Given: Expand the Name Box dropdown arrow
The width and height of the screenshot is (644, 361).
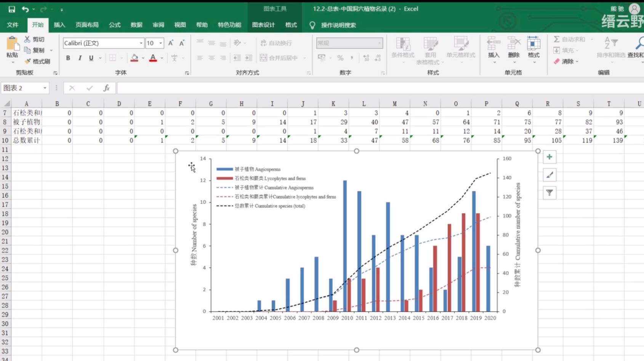Looking at the screenshot, I should coord(45,88).
